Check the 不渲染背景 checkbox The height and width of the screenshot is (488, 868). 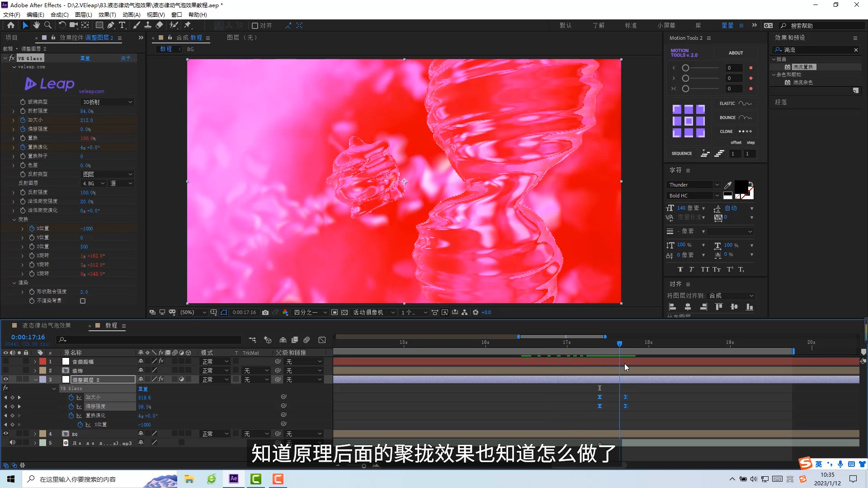[83, 301]
